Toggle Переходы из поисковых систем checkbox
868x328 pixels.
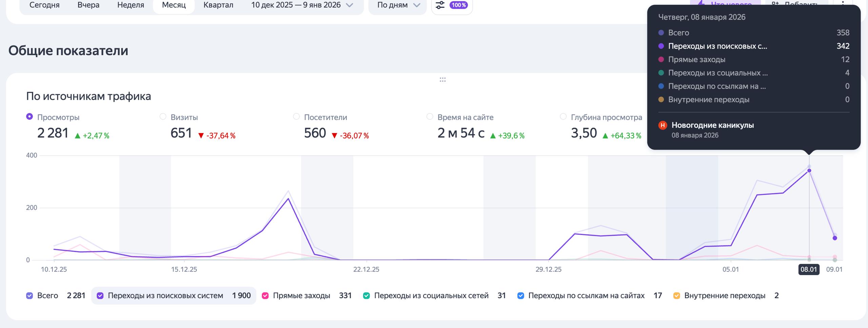coord(100,296)
